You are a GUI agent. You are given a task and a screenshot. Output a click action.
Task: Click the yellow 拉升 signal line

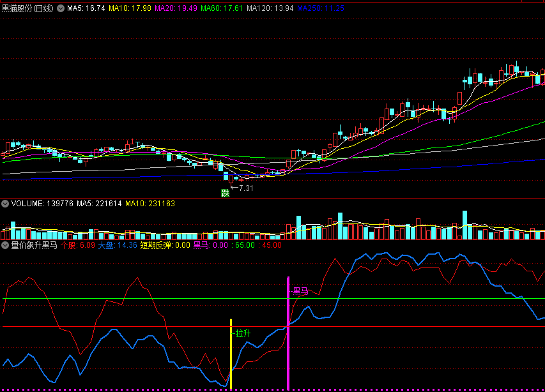[x=231, y=354]
